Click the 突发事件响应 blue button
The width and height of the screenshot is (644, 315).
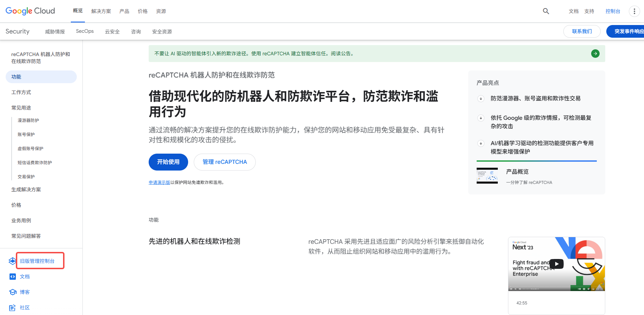coord(625,31)
